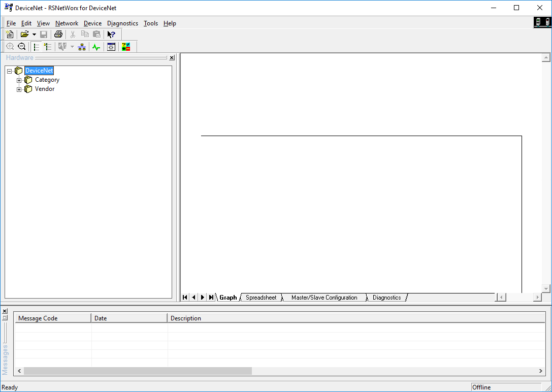Save the network with floppy disk icon
The height and width of the screenshot is (392, 552).
pyautogui.click(x=44, y=35)
